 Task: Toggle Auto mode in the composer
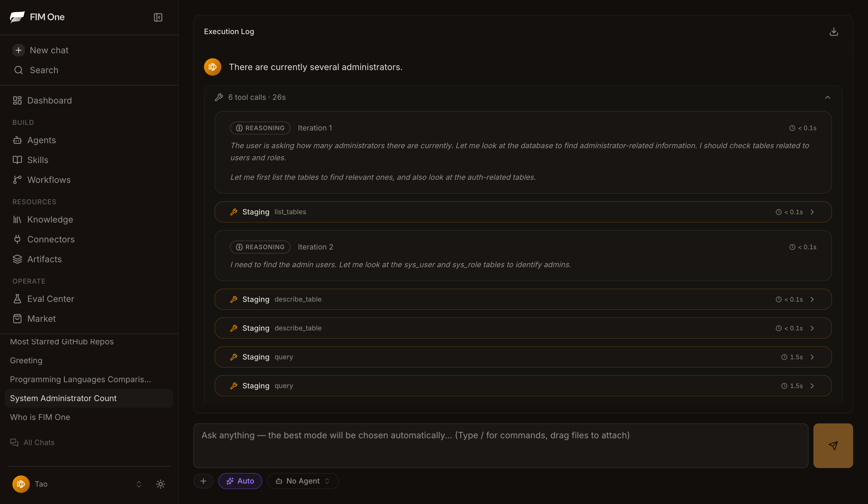pyautogui.click(x=240, y=481)
